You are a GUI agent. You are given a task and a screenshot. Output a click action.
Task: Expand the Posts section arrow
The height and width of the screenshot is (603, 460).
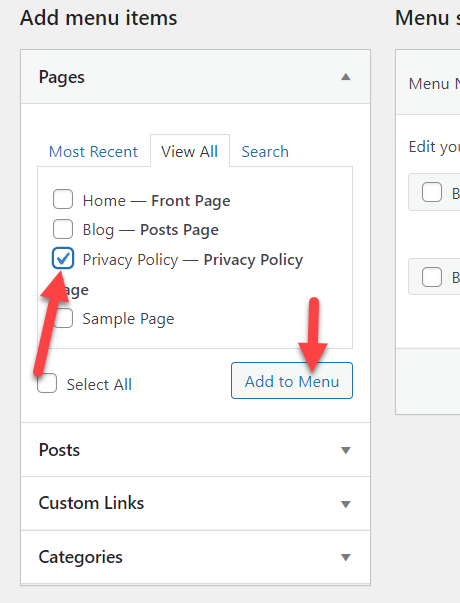pyautogui.click(x=345, y=450)
